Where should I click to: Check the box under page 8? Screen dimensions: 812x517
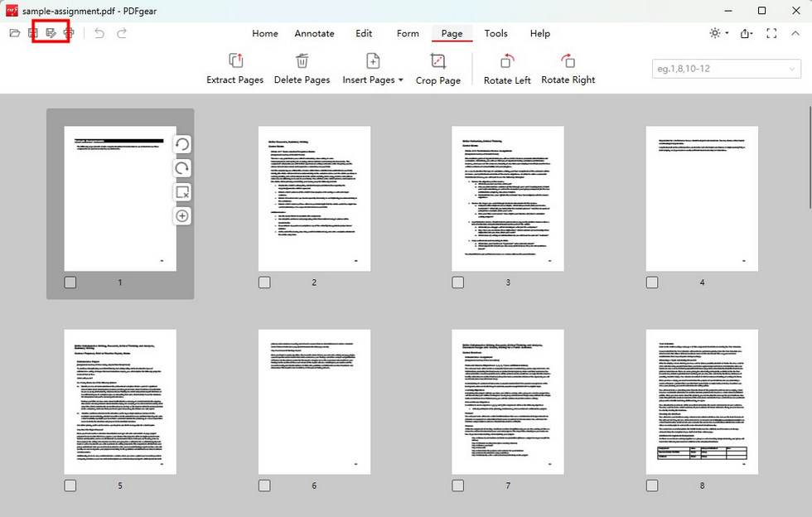[x=652, y=486]
